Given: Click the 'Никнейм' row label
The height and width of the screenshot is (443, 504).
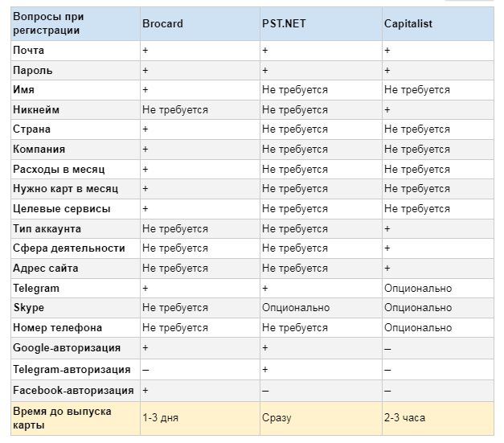Looking at the screenshot, I should coord(36,110).
